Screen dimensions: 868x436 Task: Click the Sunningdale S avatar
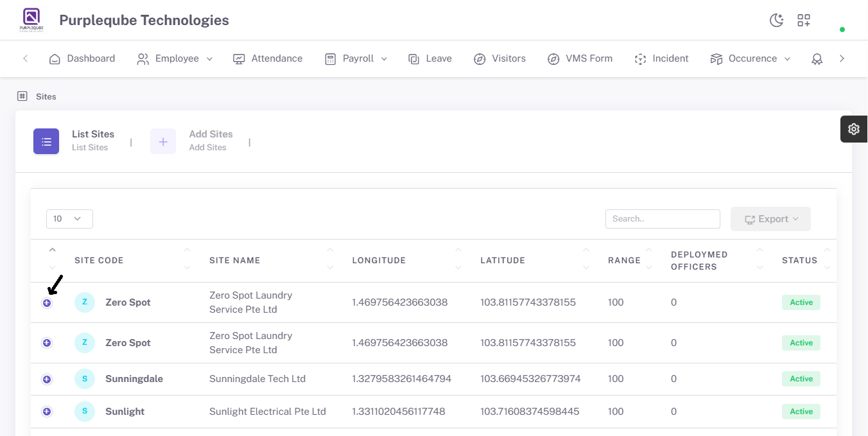85,379
